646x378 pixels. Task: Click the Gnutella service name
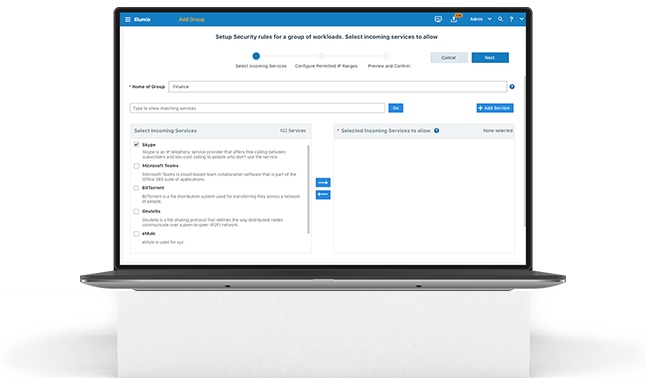(151, 211)
